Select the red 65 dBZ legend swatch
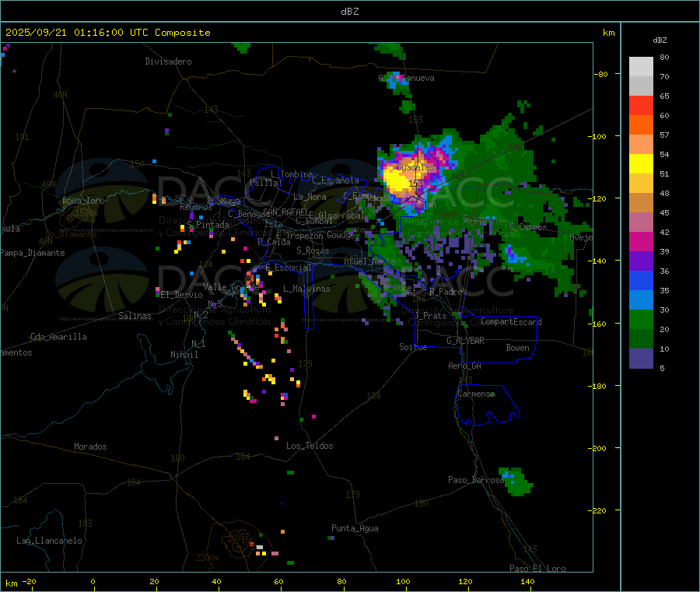 point(641,106)
